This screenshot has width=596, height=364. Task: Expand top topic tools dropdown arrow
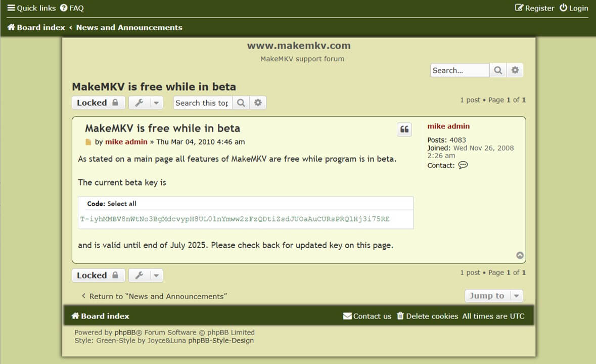click(x=156, y=103)
